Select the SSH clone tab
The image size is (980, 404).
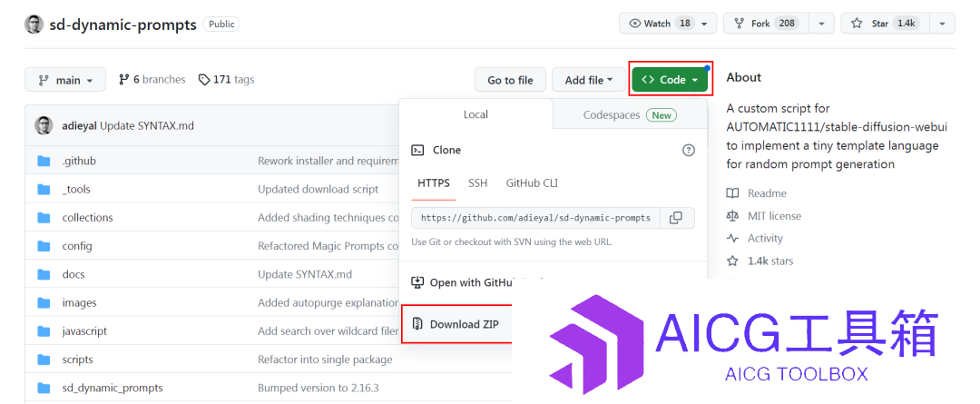pyautogui.click(x=477, y=183)
